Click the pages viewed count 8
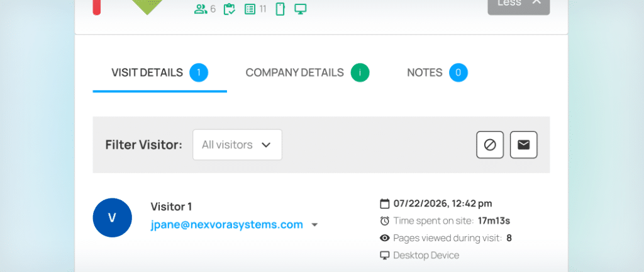 [509, 238]
